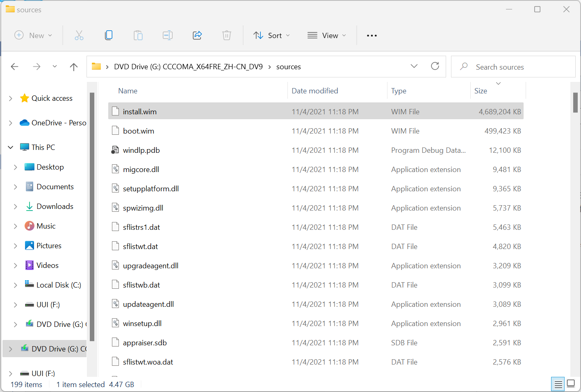Open recent locations dropdown arrow
Screen dimensions: 581x392
click(x=55, y=66)
